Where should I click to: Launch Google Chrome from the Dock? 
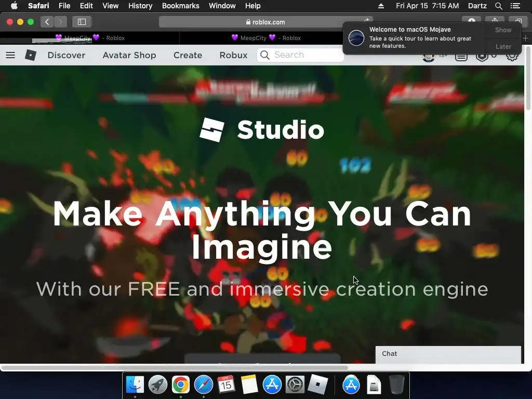pos(180,385)
